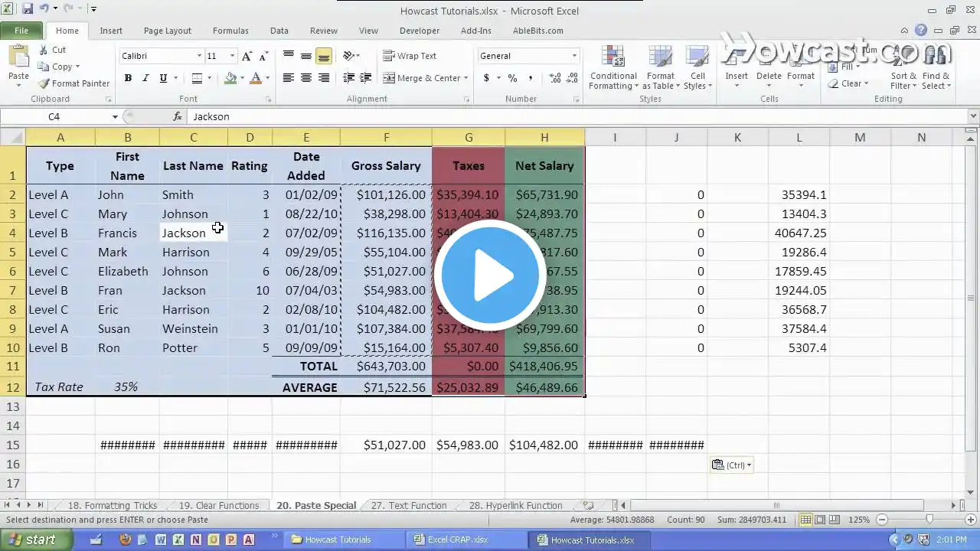980x551 pixels.
Task: Decrease font size with the Shrink Font icon
Action: click(263, 56)
